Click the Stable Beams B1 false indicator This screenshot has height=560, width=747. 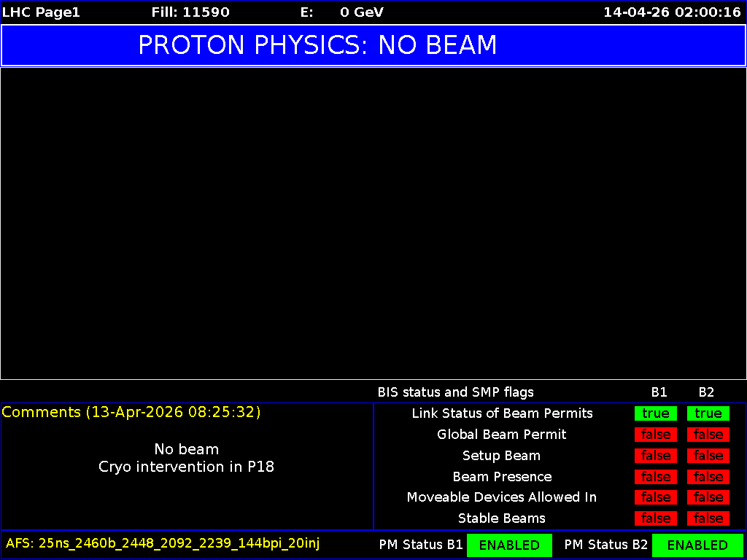coord(655,518)
